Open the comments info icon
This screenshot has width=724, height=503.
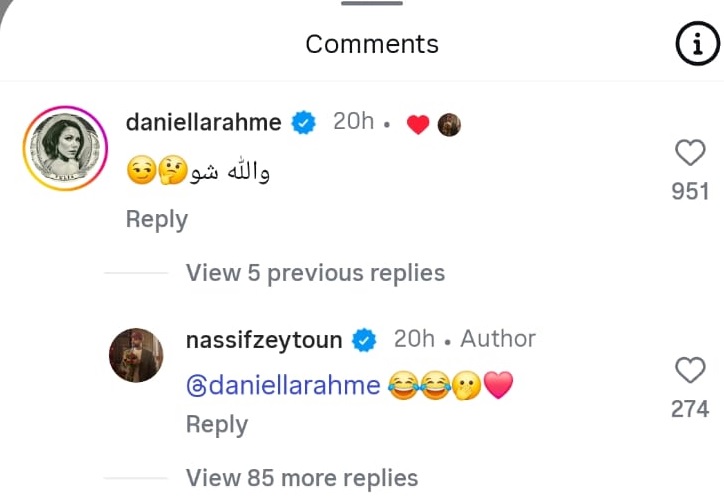coord(697,43)
